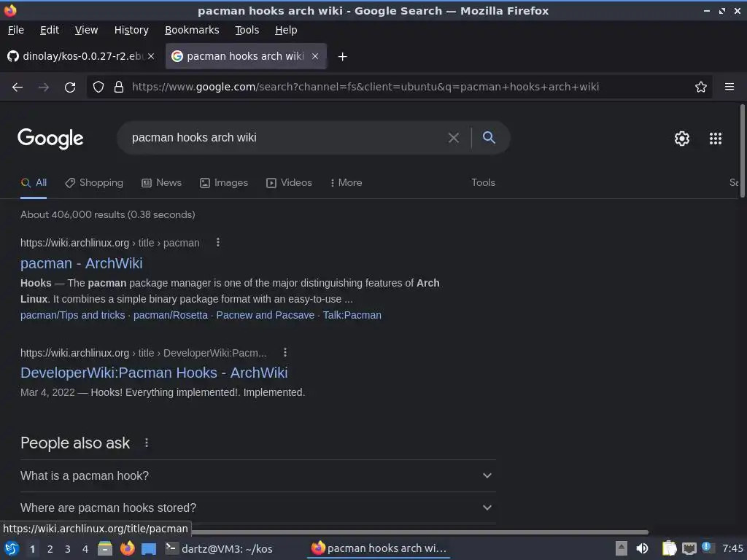
Task: Expand 'What is a pacman hook?' question
Action: [x=258, y=475]
